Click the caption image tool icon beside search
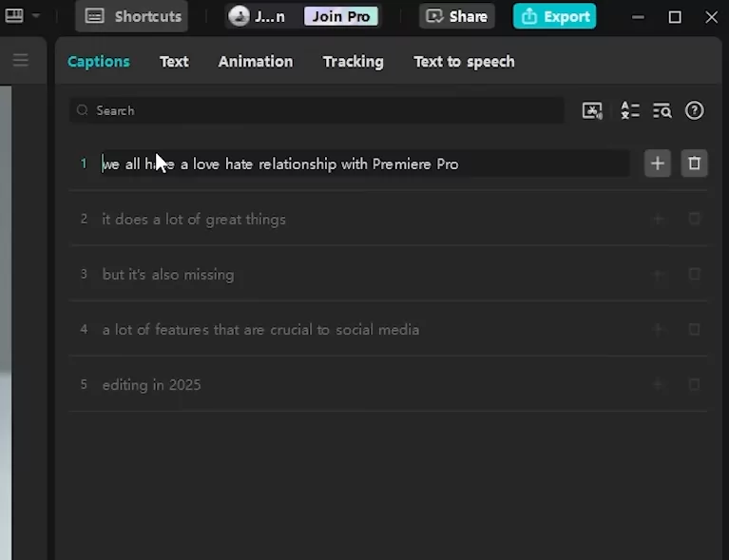Screen dimensions: 729x560 point(592,110)
